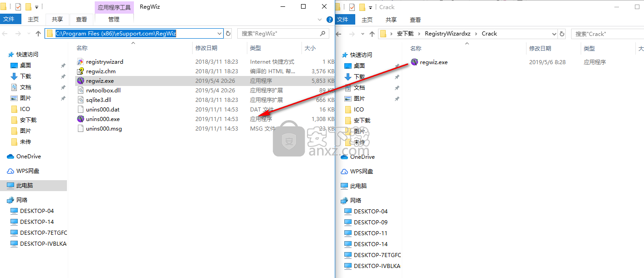Open quick access toolbar dropdown in Crack
This screenshot has height=278, width=644.
[370, 7]
